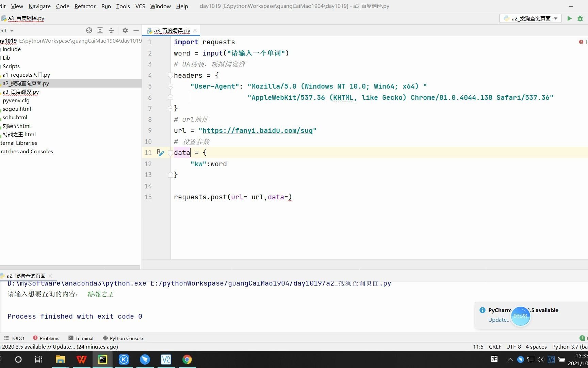The width and height of the screenshot is (588, 368).
Task: Close the a2_搜狗查询页面 run tab
Action: 50,276
